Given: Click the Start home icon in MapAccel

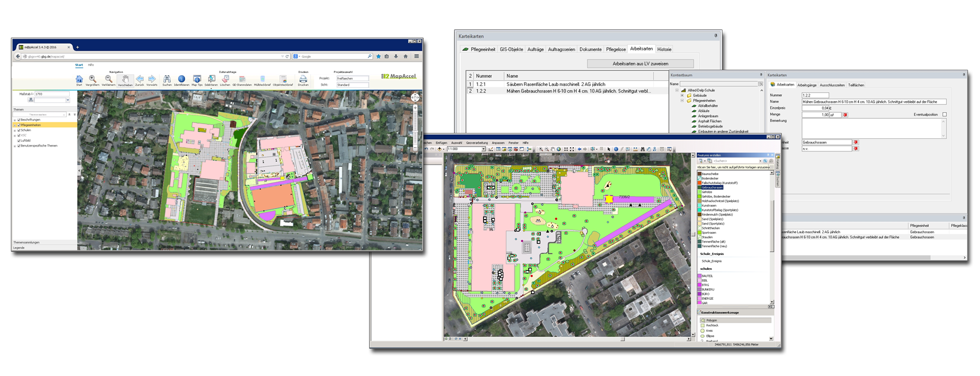Looking at the screenshot, I should (x=79, y=79).
